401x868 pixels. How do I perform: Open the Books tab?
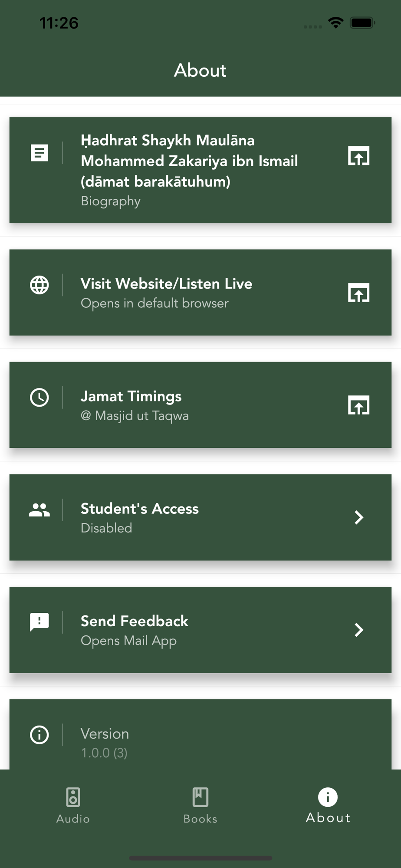[x=200, y=805]
